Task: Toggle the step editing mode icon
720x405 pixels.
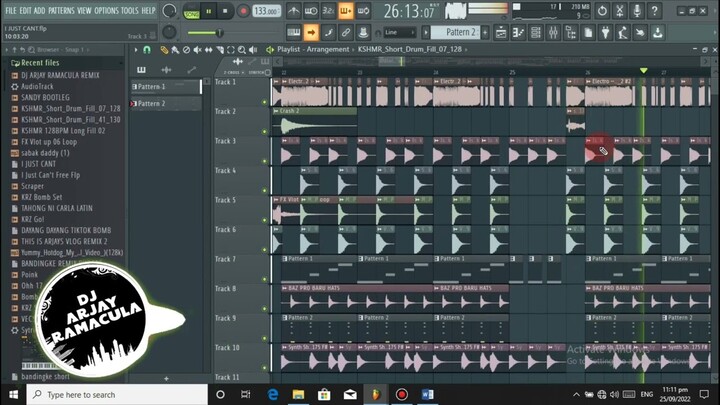Action: 328,32
